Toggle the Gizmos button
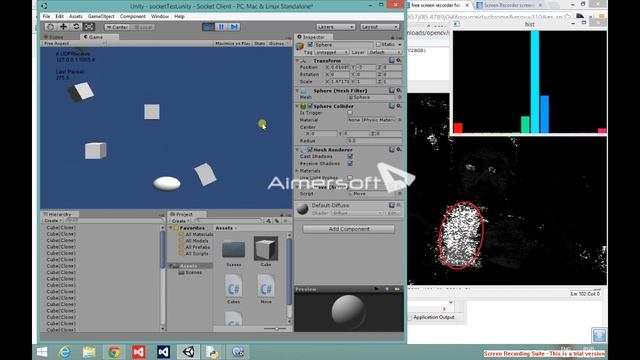 278,43
